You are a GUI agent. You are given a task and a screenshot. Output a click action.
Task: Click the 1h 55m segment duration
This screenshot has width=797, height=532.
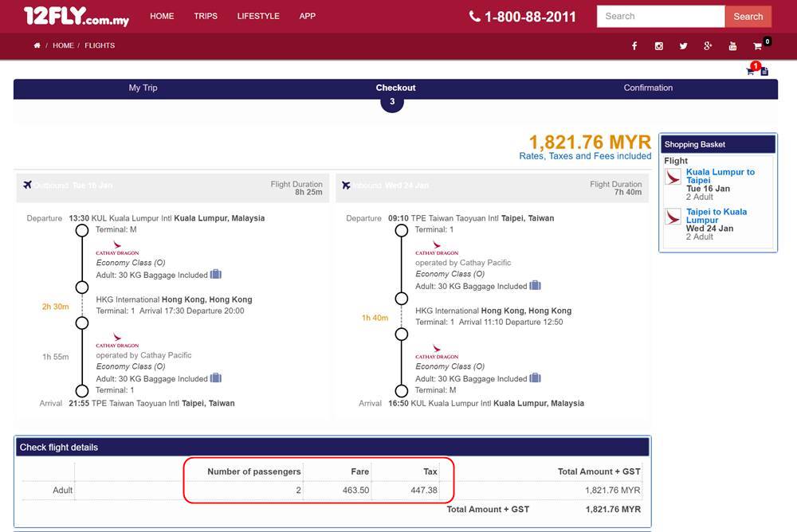(x=56, y=357)
